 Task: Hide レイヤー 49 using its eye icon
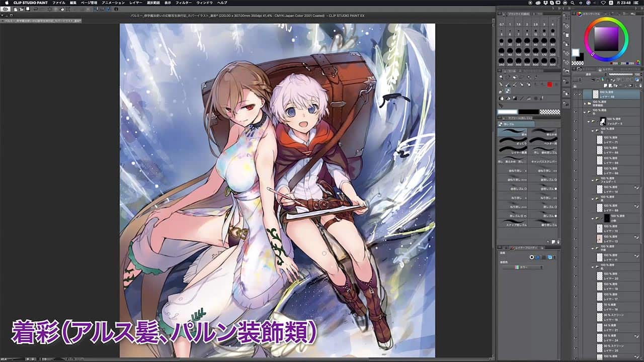(576, 94)
